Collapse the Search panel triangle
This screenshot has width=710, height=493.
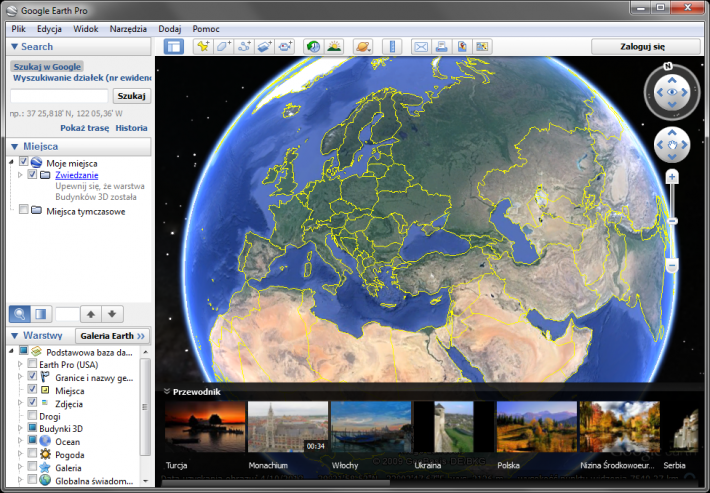14,47
